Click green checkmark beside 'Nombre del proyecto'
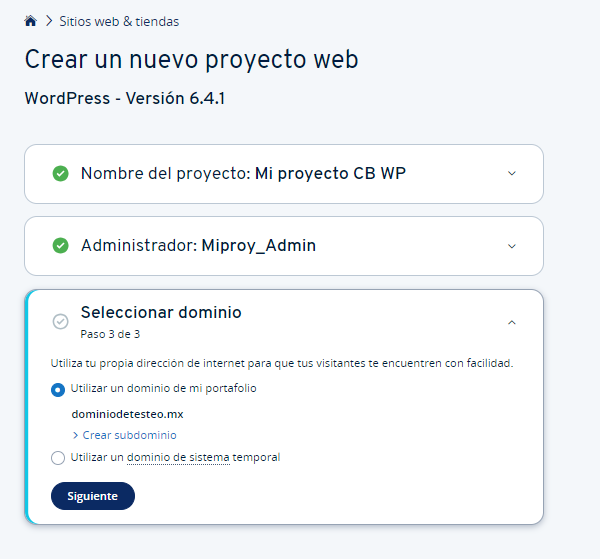 pyautogui.click(x=60, y=173)
